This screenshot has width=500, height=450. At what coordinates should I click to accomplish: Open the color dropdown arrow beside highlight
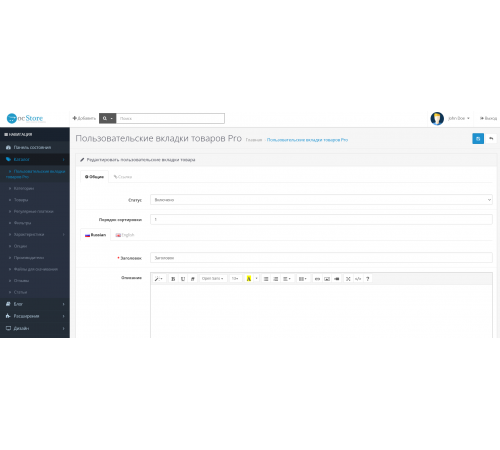tap(256, 279)
